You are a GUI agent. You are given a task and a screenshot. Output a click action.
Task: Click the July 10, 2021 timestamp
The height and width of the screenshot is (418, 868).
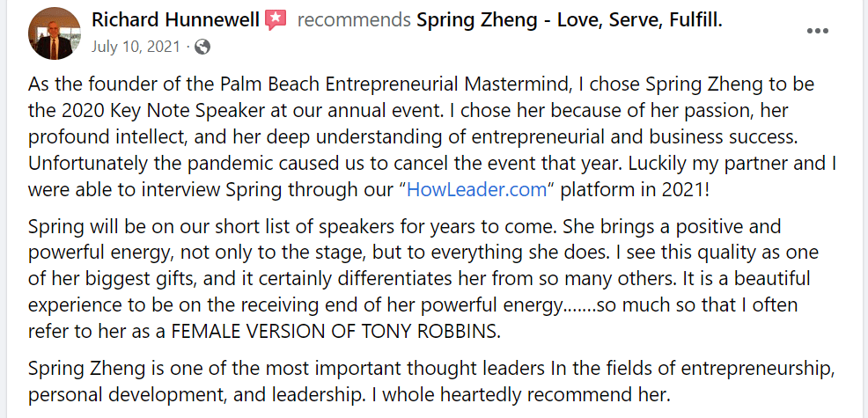[x=138, y=45]
